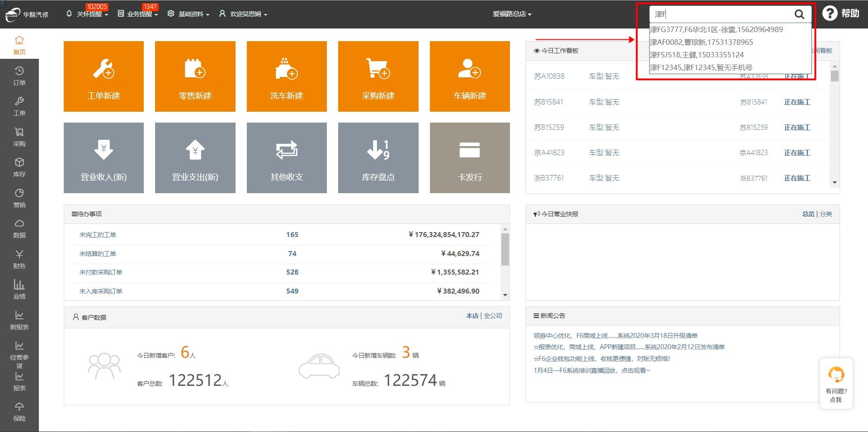Open the 库存盘点 tile

point(378,158)
